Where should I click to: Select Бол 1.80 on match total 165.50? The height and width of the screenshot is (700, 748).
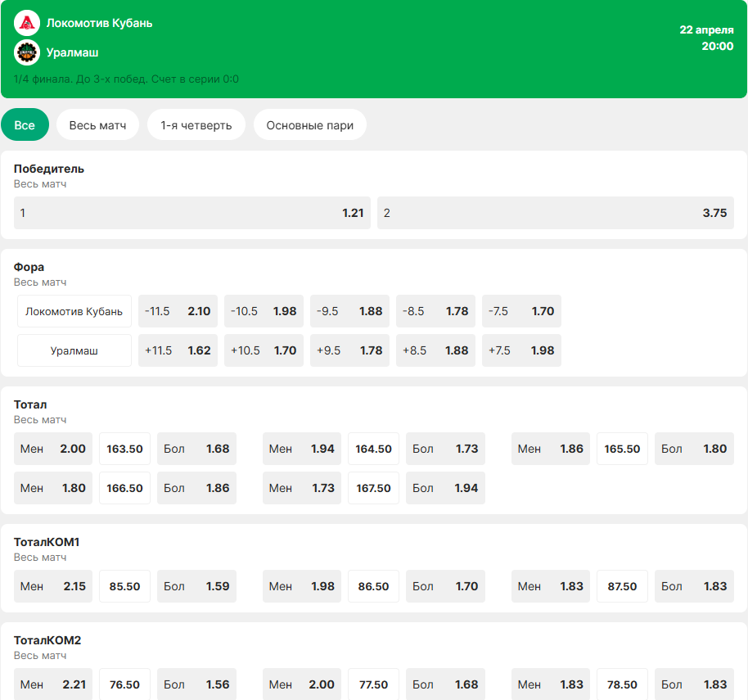[694, 449]
